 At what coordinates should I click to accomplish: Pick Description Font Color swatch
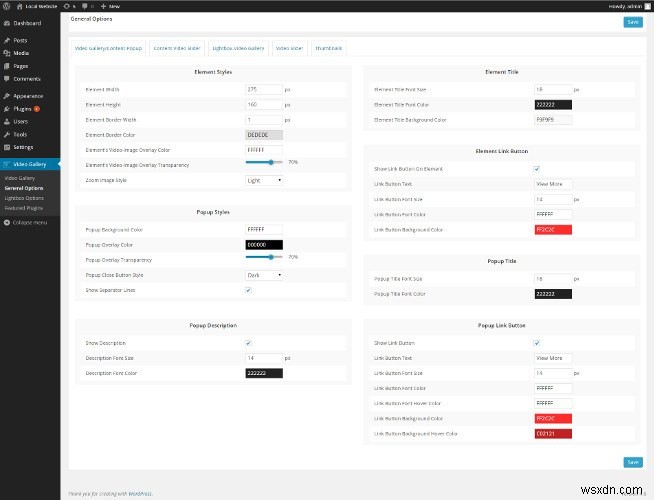coord(264,373)
